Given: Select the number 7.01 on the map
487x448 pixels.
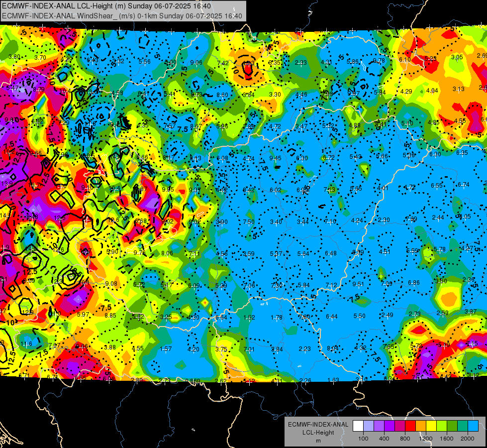Looking at the screenshot, I should tap(249, 349).
